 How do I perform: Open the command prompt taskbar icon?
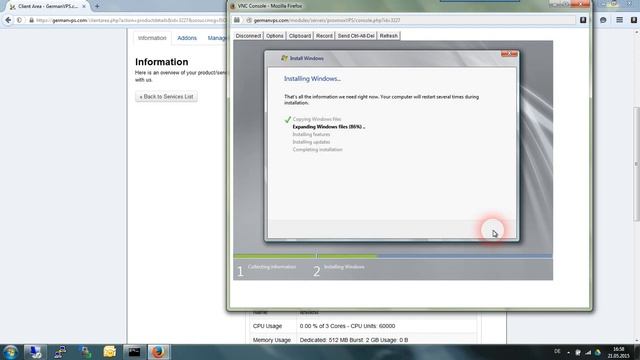pyautogui.click(x=134, y=352)
